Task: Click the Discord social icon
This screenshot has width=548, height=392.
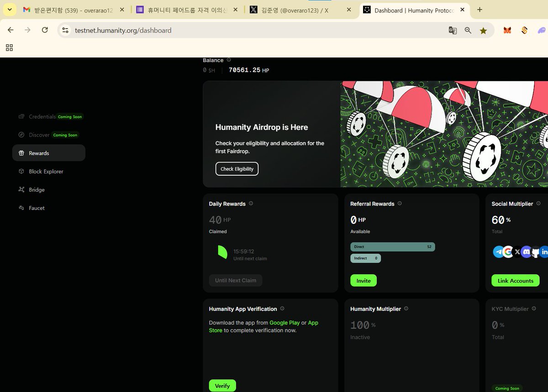Action: [526, 251]
